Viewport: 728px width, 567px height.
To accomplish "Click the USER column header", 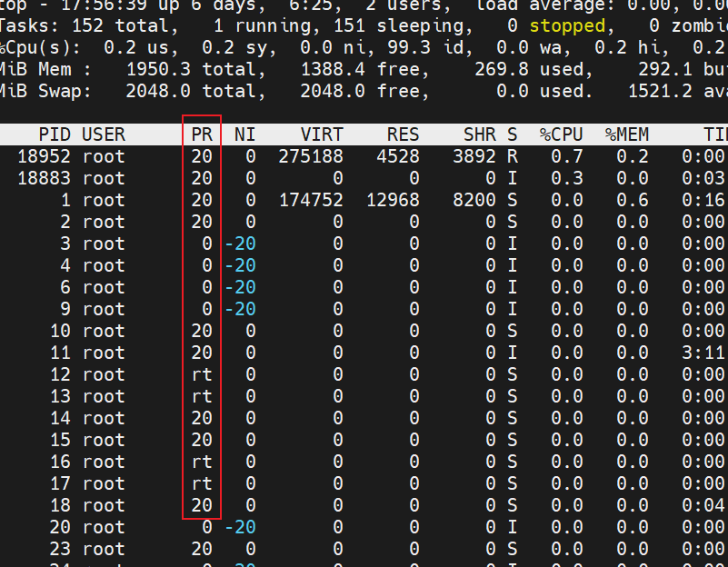I will (x=103, y=134).
